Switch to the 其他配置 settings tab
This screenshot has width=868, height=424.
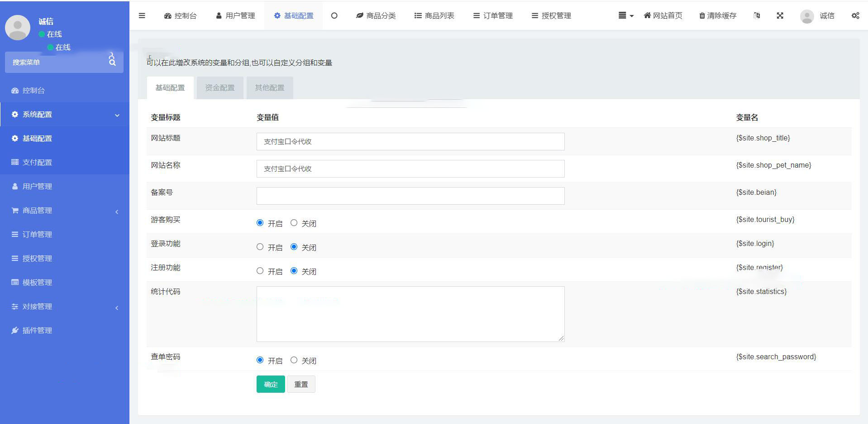[270, 88]
